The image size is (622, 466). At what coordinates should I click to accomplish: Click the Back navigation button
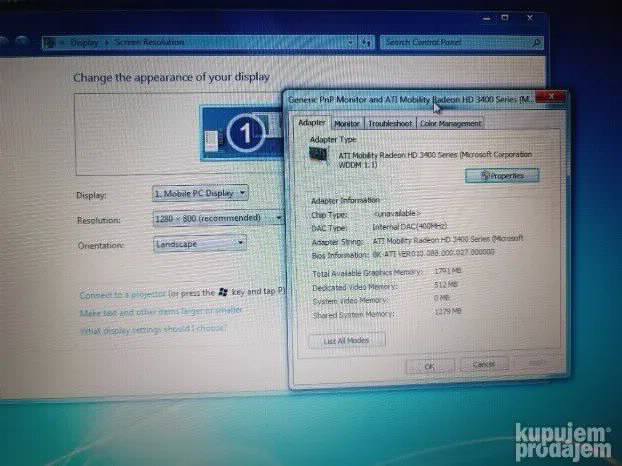pyautogui.click(x=2, y=43)
